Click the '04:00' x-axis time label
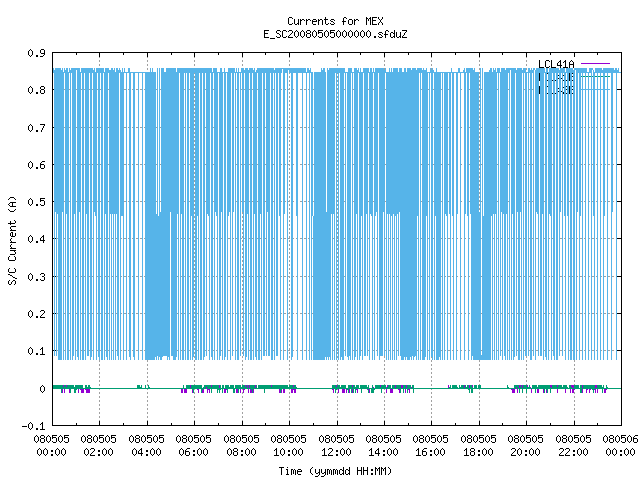Image resolution: width=640 pixels, height=480 pixels. pyautogui.click(x=146, y=452)
